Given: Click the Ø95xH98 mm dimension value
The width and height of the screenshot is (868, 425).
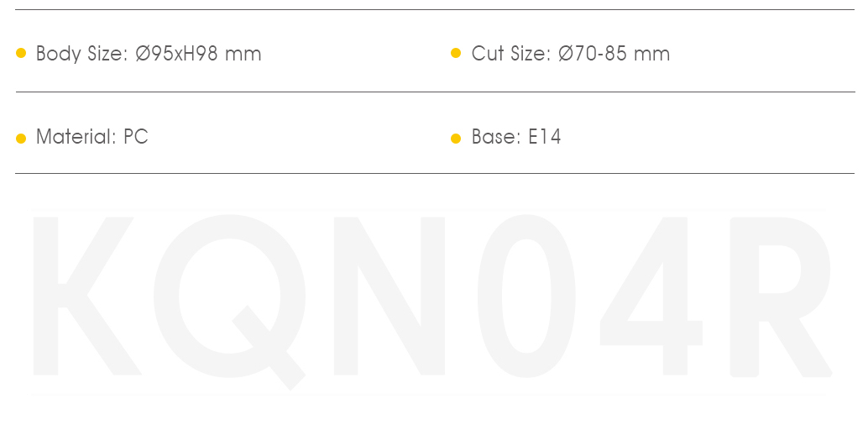Looking at the screenshot, I should 198,54.
